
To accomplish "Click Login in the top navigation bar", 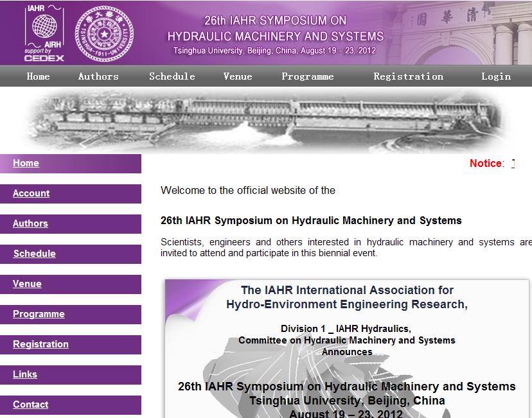I will pyautogui.click(x=496, y=76).
